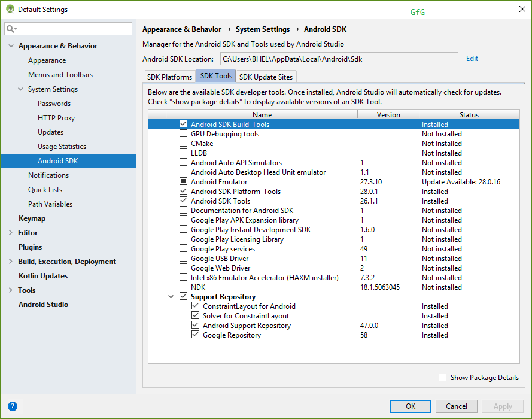This screenshot has width=532, height=419.
Task: Click Edit SDK location link
Action: pos(472,58)
